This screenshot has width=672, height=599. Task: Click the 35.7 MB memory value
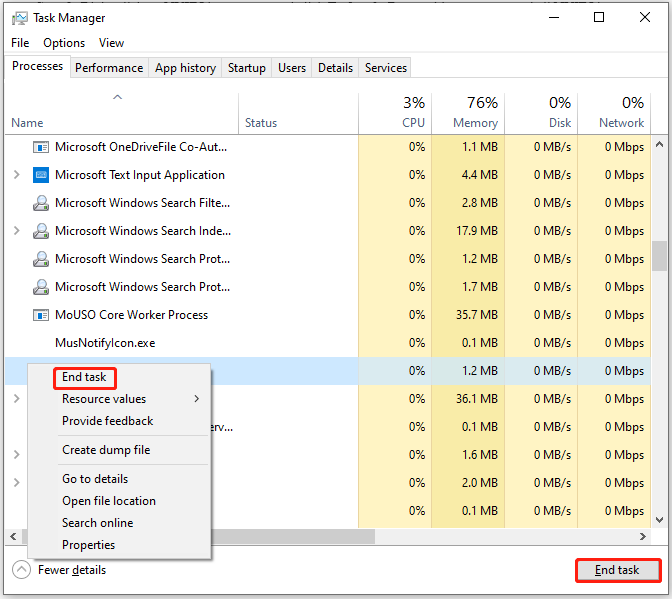[x=477, y=315]
